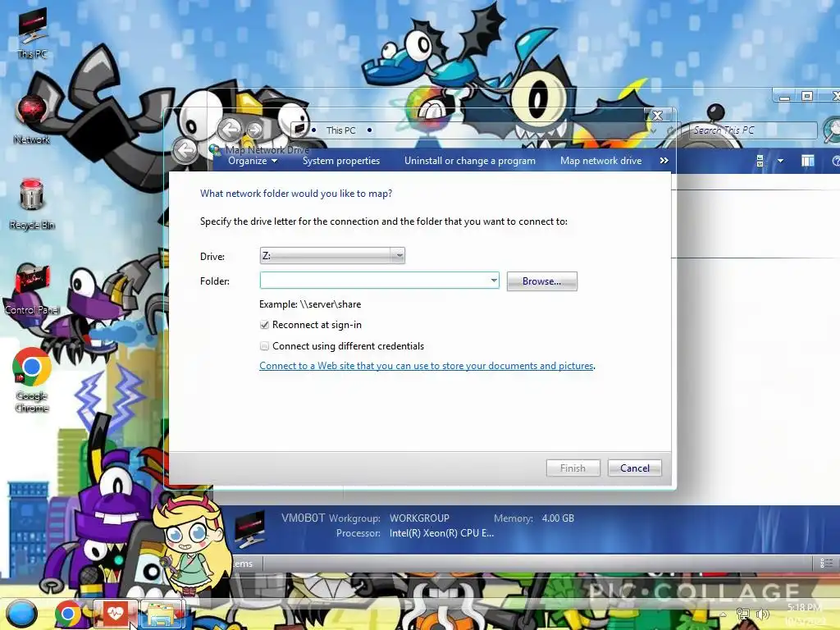Expand the Folder combo box arrow
The width and height of the screenshot is (840, 630).
click(x=493, y=281)
